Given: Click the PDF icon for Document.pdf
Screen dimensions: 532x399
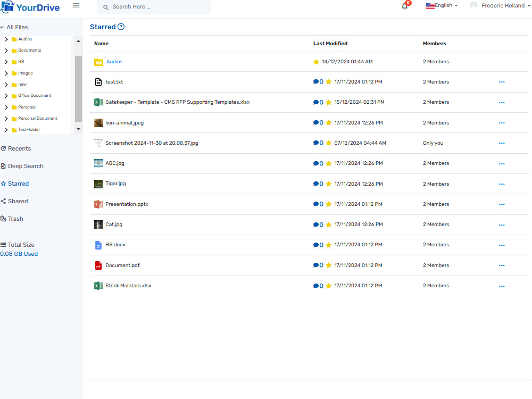Looking at the screenshot, I should click(x=98, y=265).
